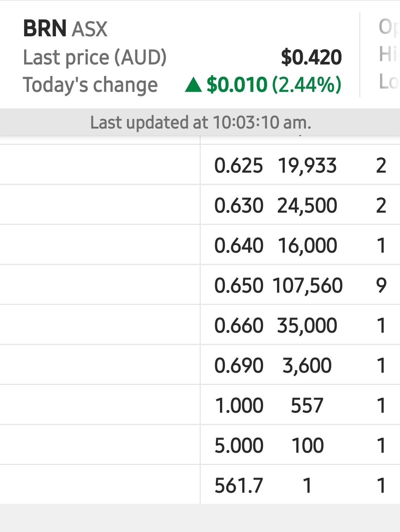Tap the 107,560 volume at 0.650

(307, 285)
